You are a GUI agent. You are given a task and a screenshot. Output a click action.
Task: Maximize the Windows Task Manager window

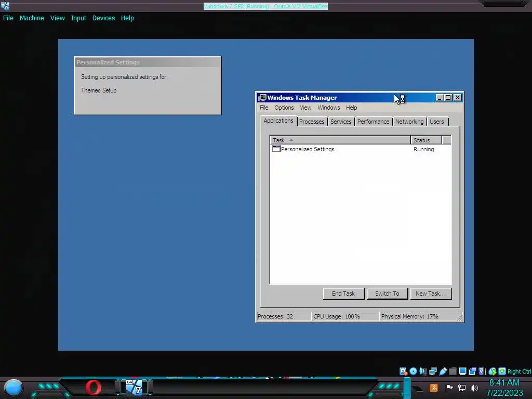click(448, 98)
